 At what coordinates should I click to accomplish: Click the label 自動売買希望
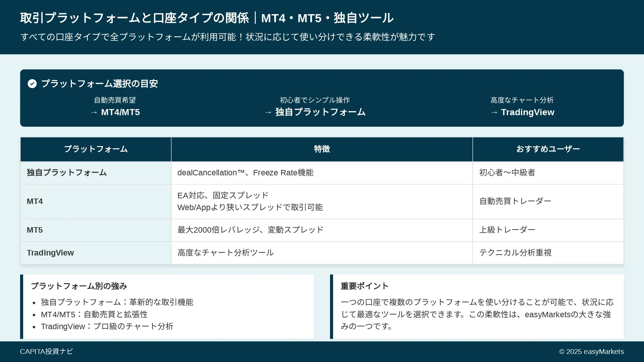point(115,100)
